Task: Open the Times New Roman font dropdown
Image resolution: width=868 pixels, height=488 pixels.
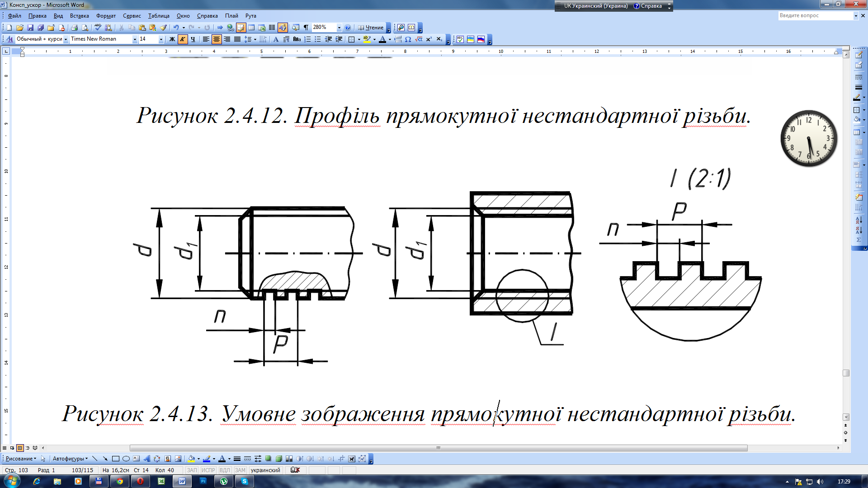Action: 134,39
